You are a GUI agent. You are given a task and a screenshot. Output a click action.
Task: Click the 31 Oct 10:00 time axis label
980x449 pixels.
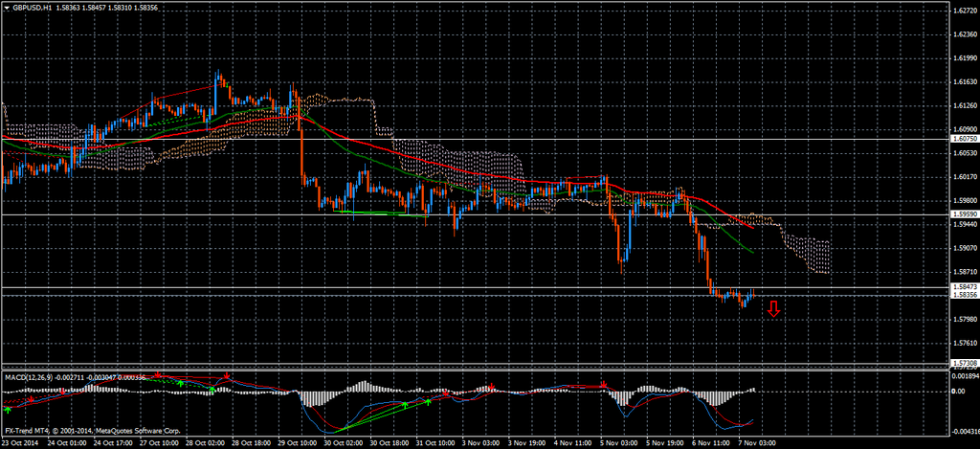click(437, 442)
